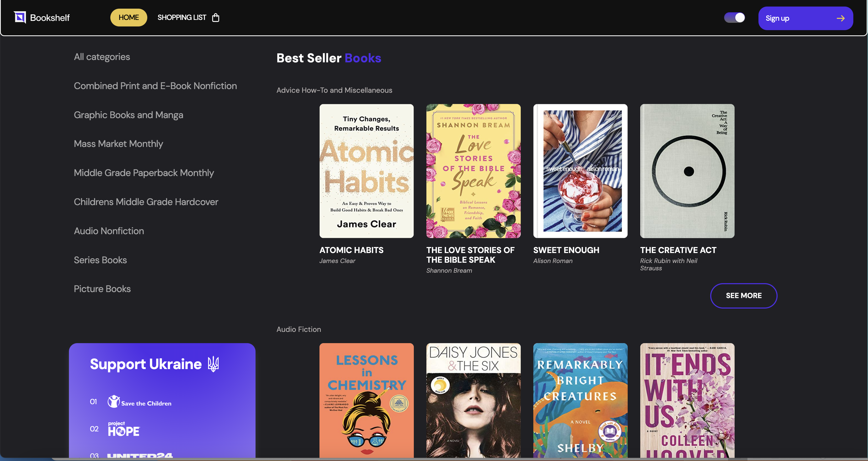Image resolution: width=868 pixels, height=461 pixels.
Task: Click the Save the Children icon
Action: point(114,402)
